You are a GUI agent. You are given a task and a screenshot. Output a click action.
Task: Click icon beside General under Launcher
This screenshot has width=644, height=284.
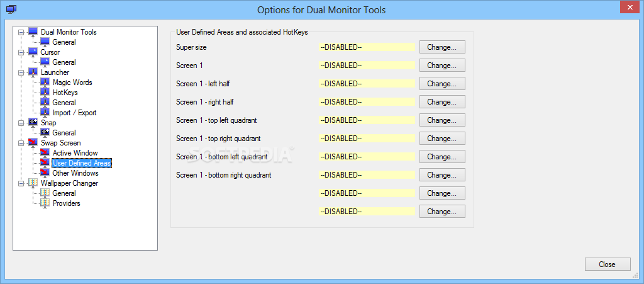[x=45, y=103]
